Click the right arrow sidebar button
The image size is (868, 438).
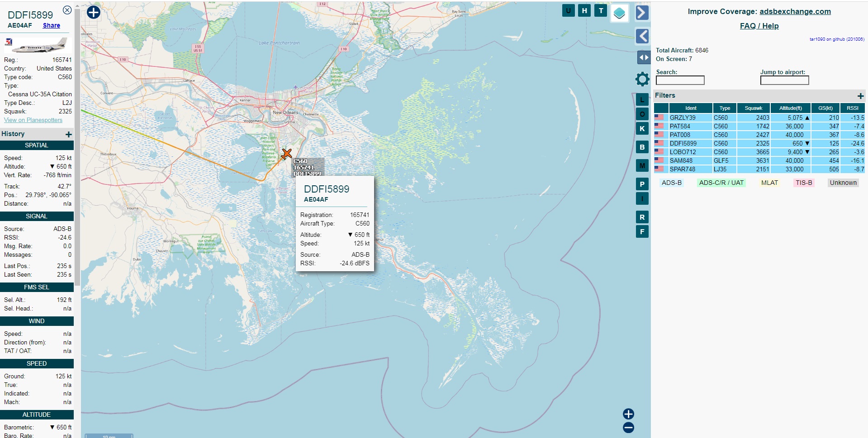(x=642, y=13)
